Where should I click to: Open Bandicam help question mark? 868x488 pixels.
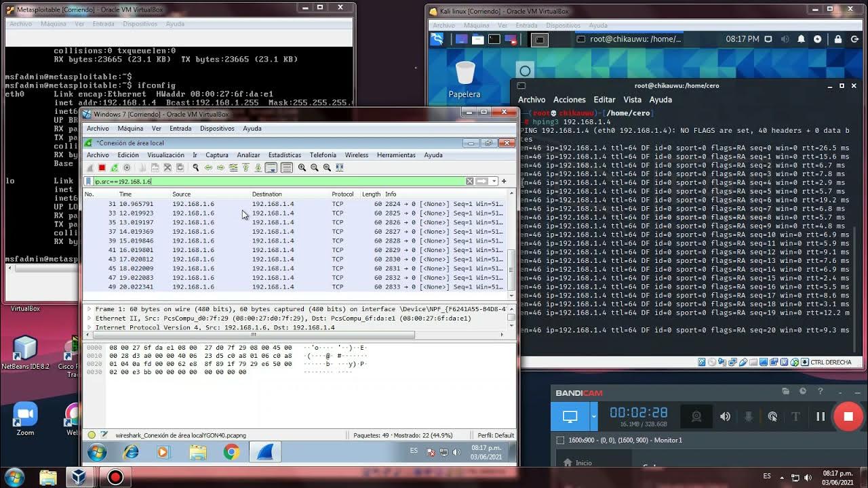click(820, 392)
